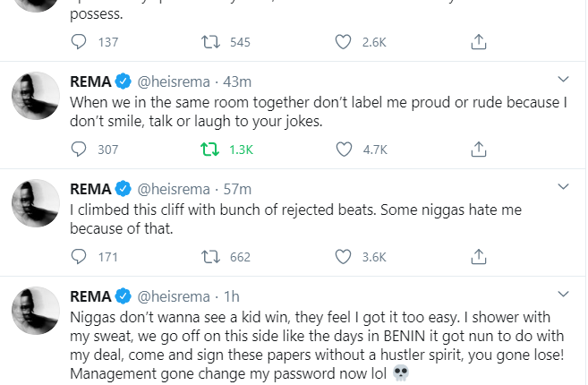Viewport: 588px width, 385px height.
Task: Open more options on the 43m tweet
Action: [562, 80]
